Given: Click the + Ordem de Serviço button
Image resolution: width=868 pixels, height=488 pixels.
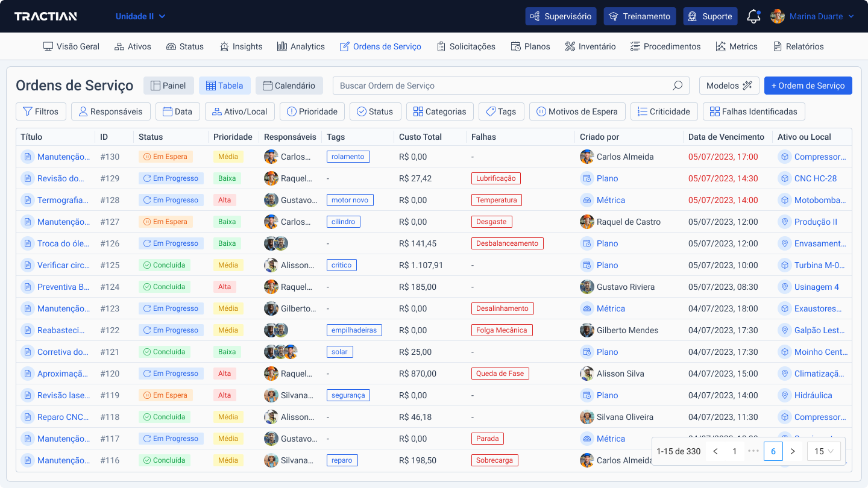Looking at the screenshot, I should click(808, 86).
